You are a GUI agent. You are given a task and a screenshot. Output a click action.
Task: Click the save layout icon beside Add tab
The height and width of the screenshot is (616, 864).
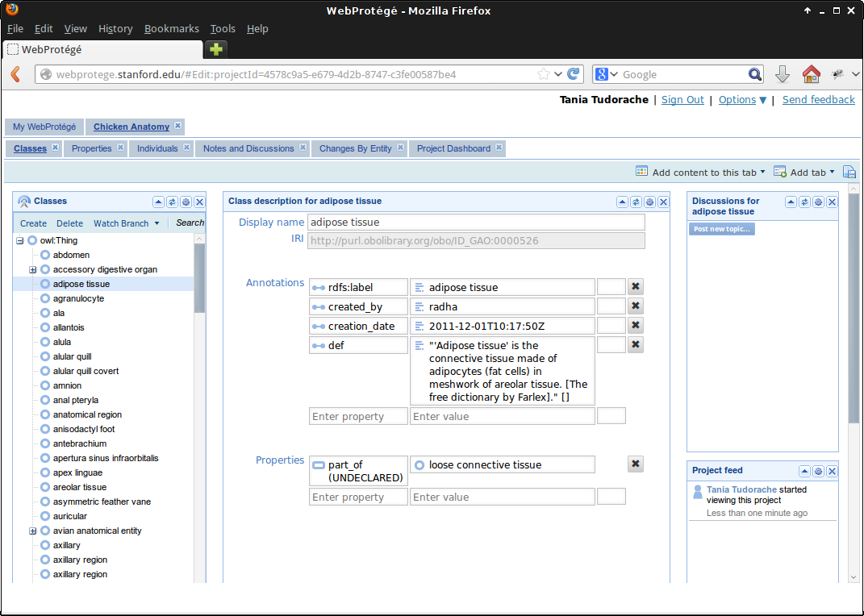pos(849,173)
